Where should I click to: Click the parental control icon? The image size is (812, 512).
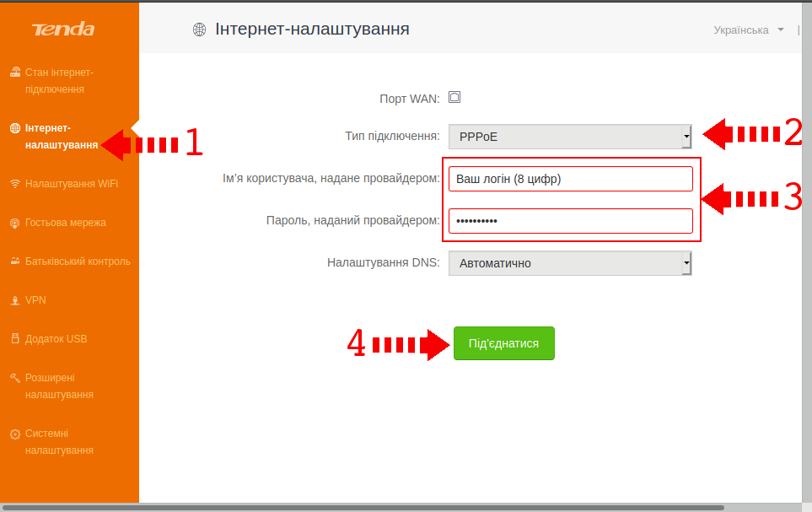14,261
